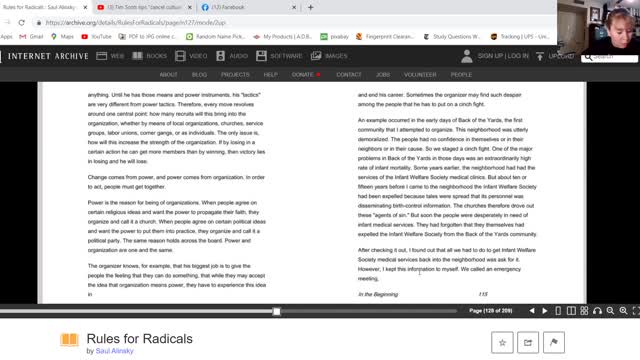This screenshot has width=640, height=360.
Task: Open Random Name Picker bookmark
Action: [216, 37]
